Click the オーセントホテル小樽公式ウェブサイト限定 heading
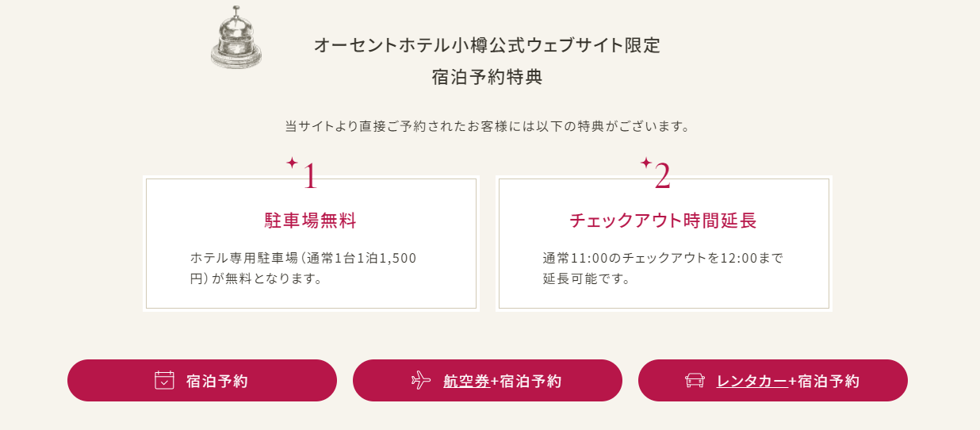This screenshot has width=980, height=430. click(487, 45)
